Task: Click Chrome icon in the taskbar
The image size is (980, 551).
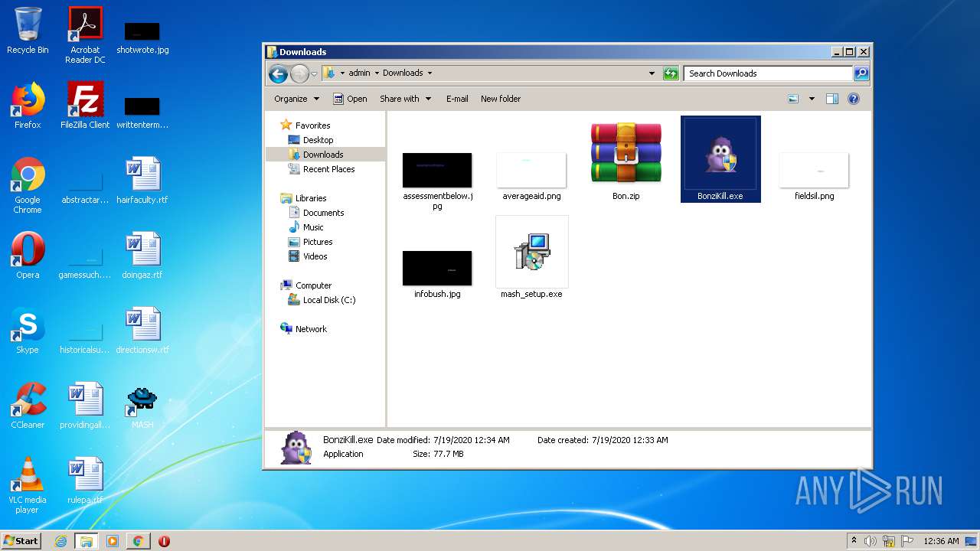Action: click(138, 541)
